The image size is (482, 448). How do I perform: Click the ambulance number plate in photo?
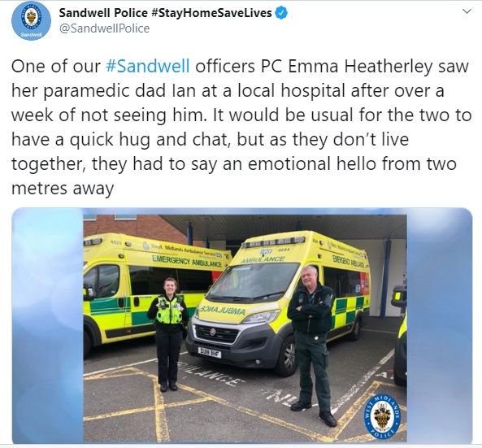[210, 352]
